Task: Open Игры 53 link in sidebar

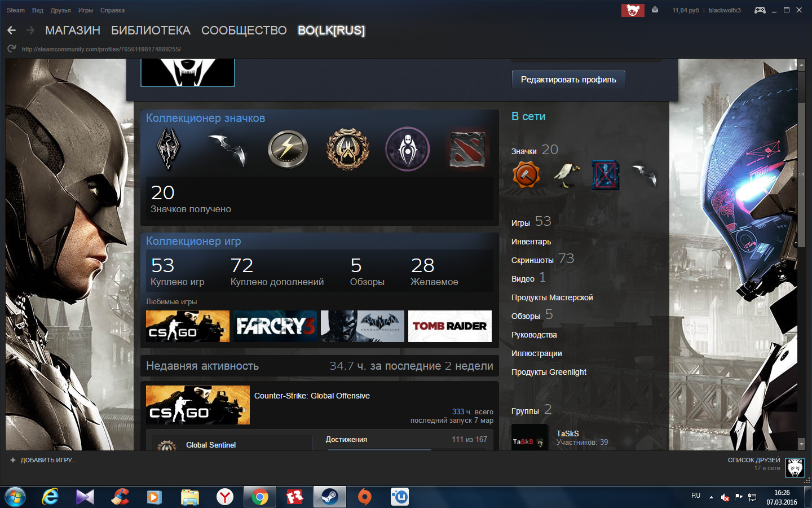Action: coord(531,222)
